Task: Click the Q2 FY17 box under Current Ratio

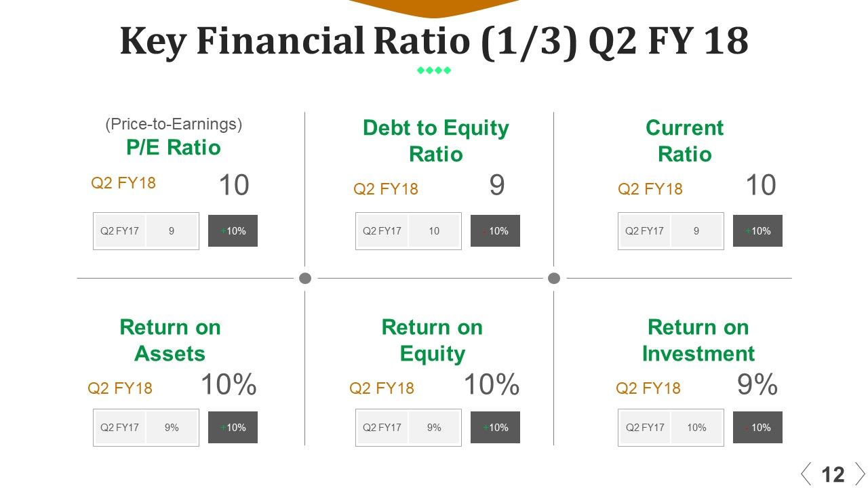Action: point(671,231)
